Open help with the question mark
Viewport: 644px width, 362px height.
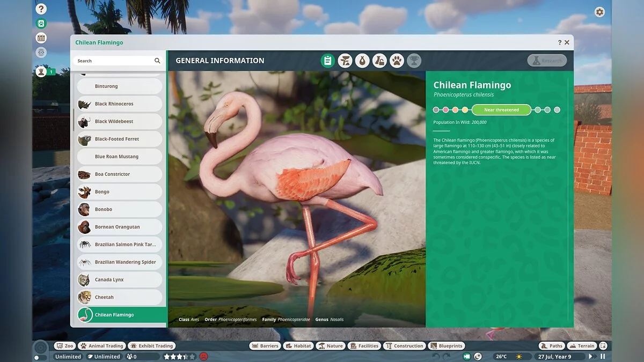pos(41,9)
